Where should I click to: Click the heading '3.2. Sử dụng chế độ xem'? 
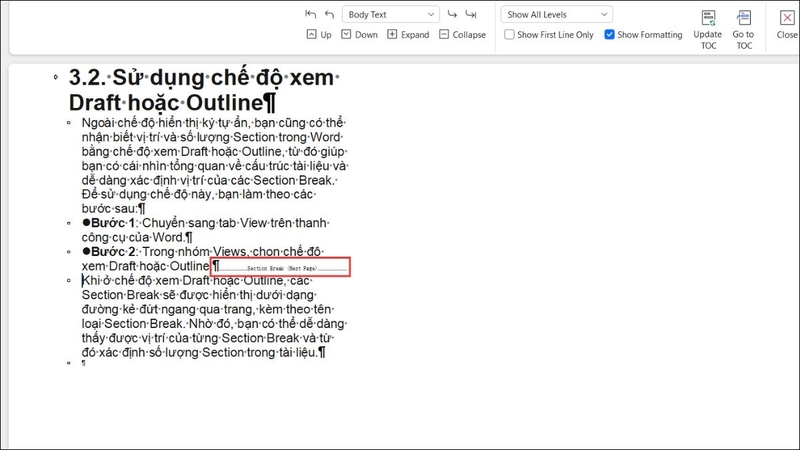(204, 90)
